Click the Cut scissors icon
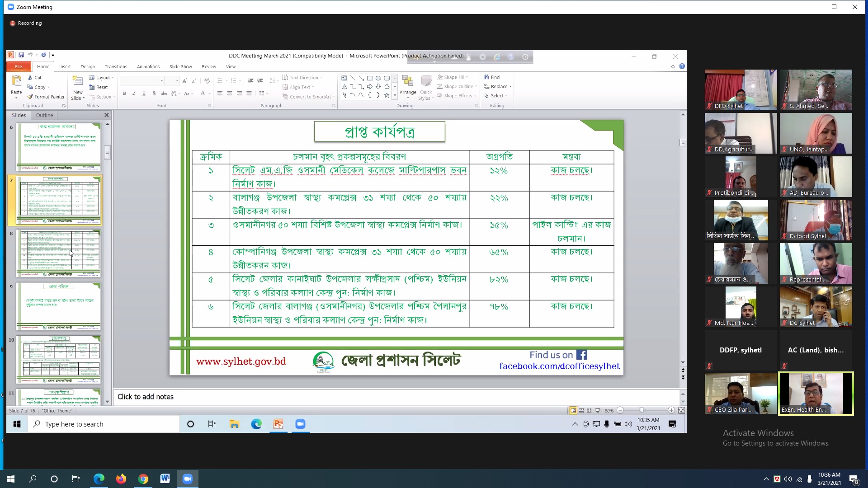868x488 pixels. pyautogui.click(x=30, y=78)
